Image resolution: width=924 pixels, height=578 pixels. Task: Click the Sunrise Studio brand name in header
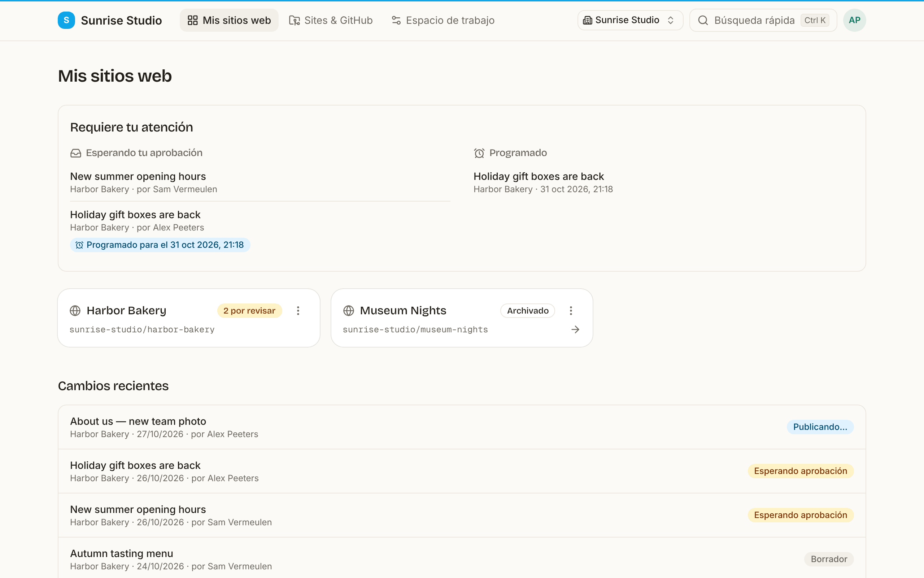pyautogui.click(x=121, y=20)
